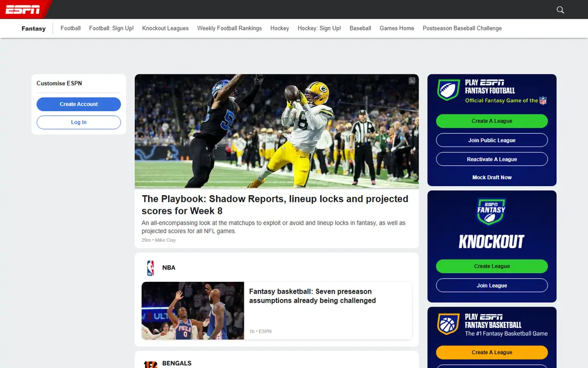
Task: Click the NBA logo icon
Action: click(x=150, y=268)
